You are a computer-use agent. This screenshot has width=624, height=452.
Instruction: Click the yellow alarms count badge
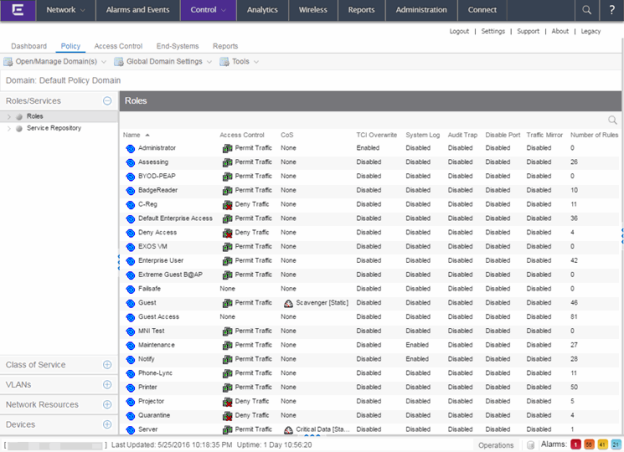tap(603, 444)
